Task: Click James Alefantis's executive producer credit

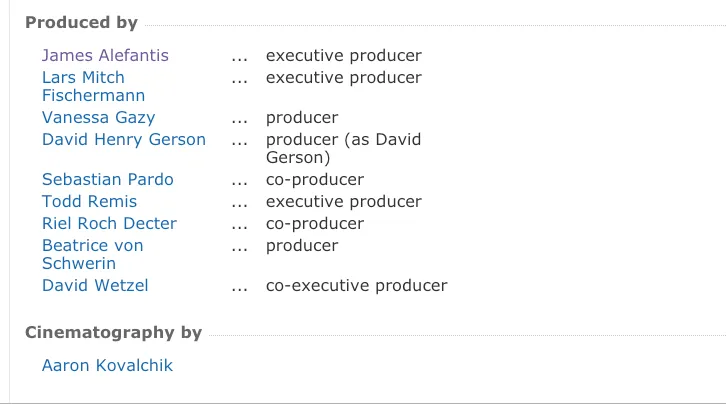Action: click(344, 56)
